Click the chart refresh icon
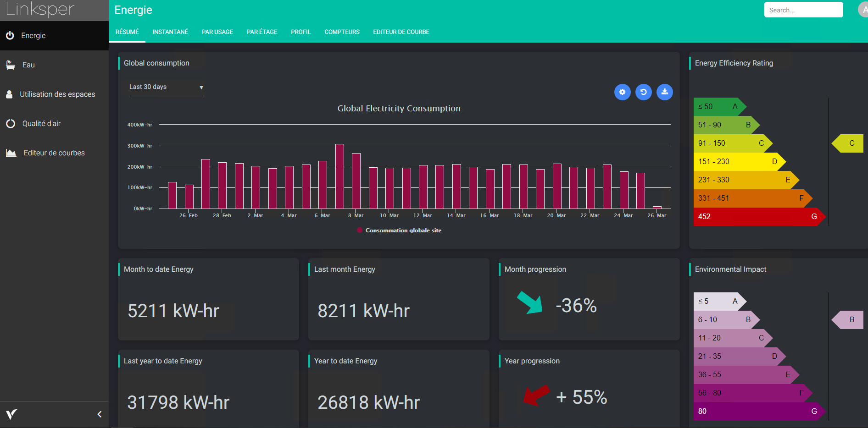This screenshot has width=868, height=428. click(x=643, y=92)
